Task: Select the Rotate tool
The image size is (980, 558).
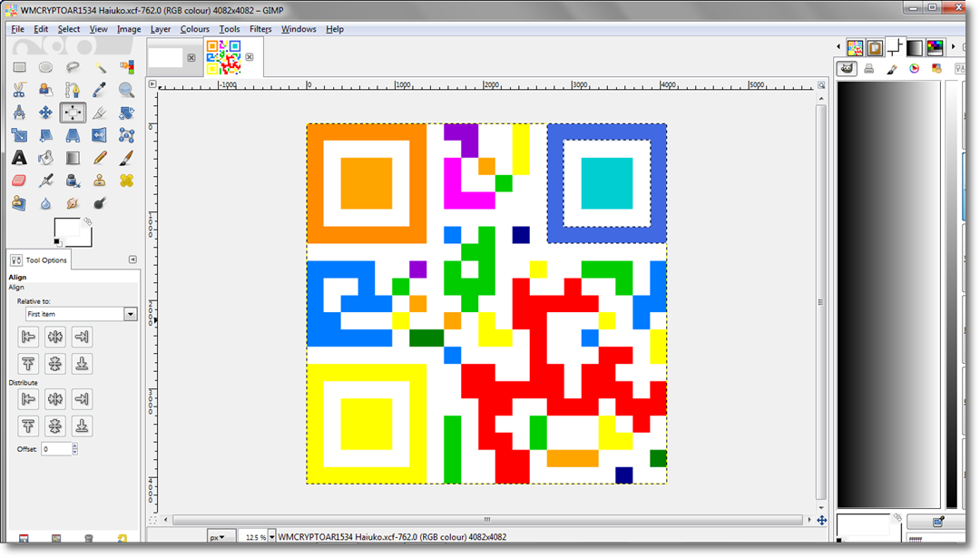Action: (x=127, y=113)
